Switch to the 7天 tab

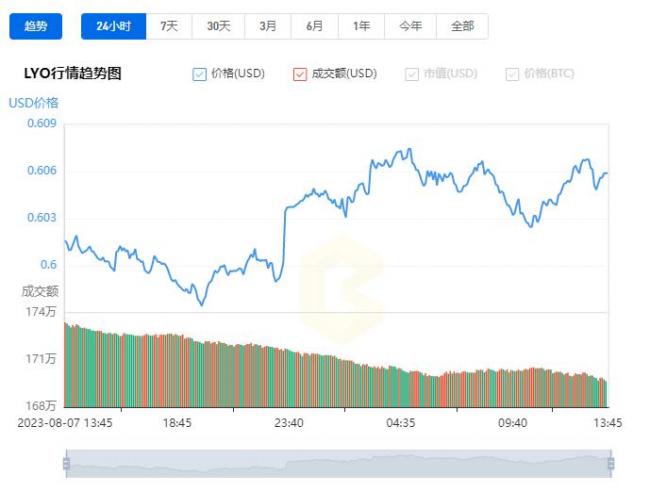169,27
